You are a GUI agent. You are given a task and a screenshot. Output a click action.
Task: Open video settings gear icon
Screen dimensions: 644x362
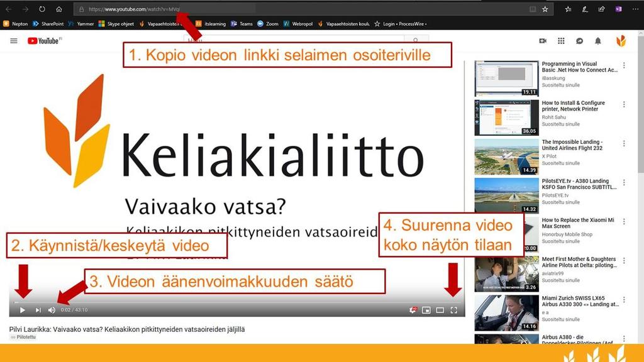(413, 310)
